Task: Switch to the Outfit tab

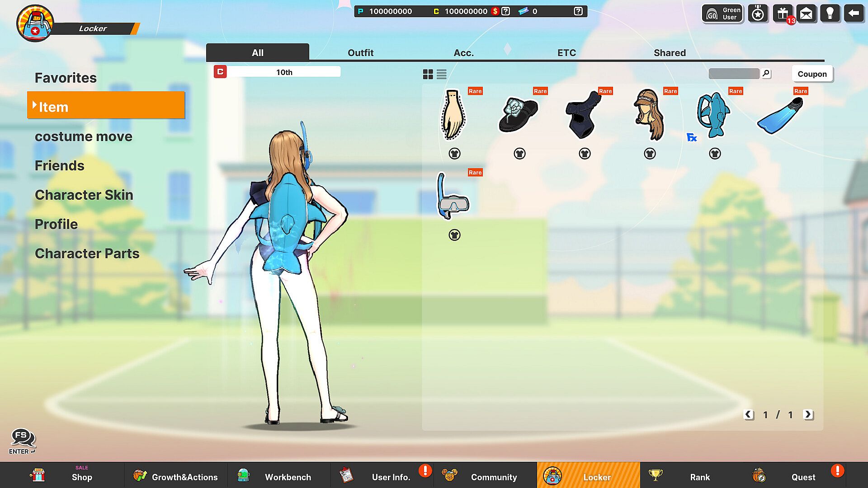Action: [360, 53]
